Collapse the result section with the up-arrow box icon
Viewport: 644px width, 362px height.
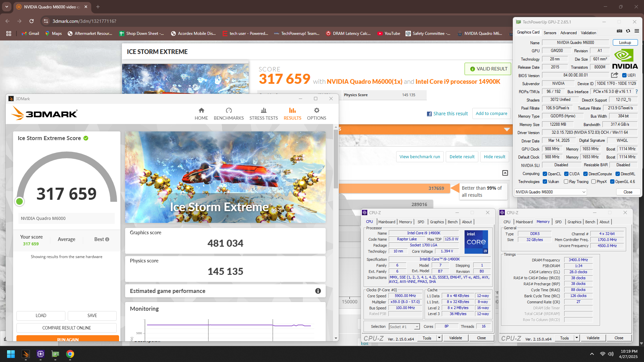click(505, 173)
